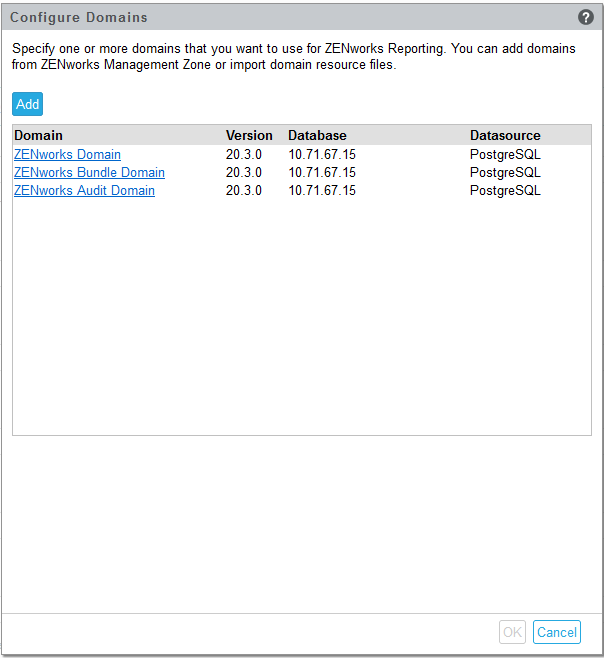
Task: Open the ZENworks Bundle Domain link
Action: [89, 173]
